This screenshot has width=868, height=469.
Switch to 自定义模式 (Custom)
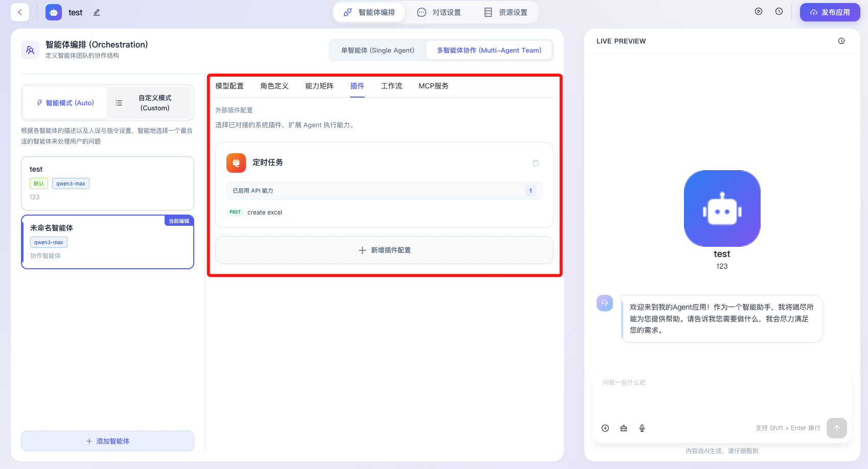(x=151, y=103)
